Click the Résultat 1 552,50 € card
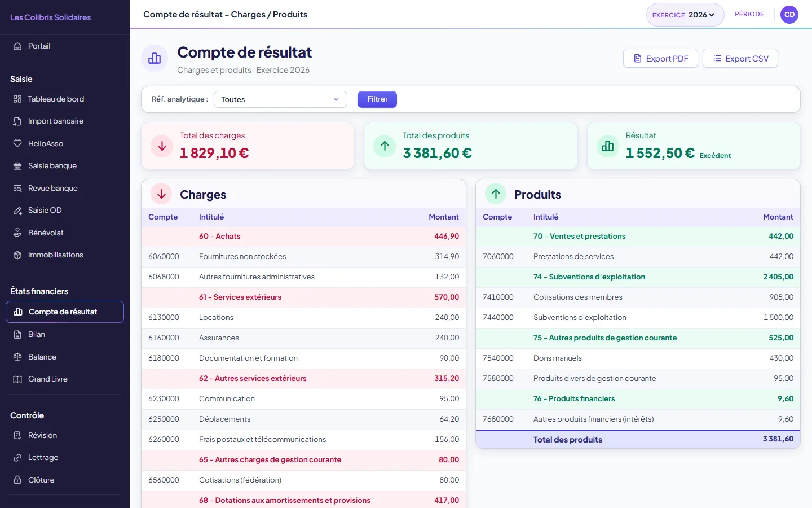 click(x=694, y=146)
